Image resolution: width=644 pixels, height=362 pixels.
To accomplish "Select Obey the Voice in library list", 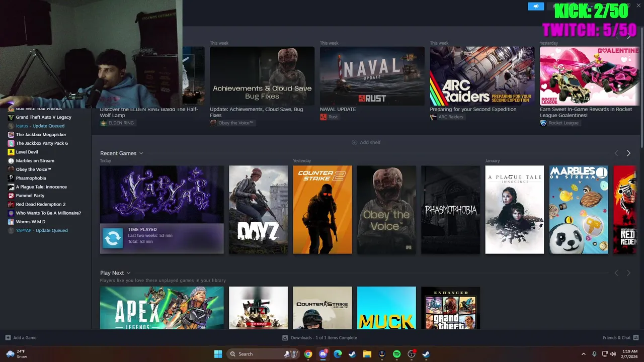I will pyautogui.click(x=34, y=169).
